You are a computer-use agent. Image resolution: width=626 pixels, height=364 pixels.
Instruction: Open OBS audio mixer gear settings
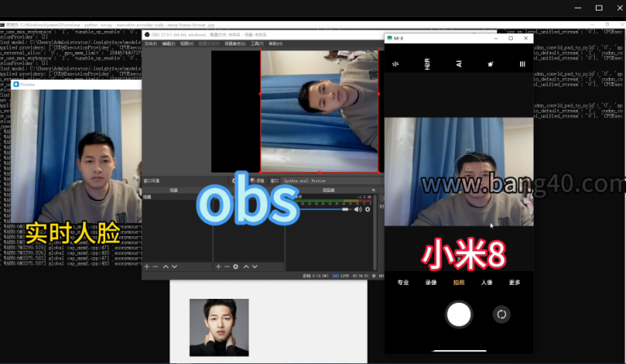368,209
